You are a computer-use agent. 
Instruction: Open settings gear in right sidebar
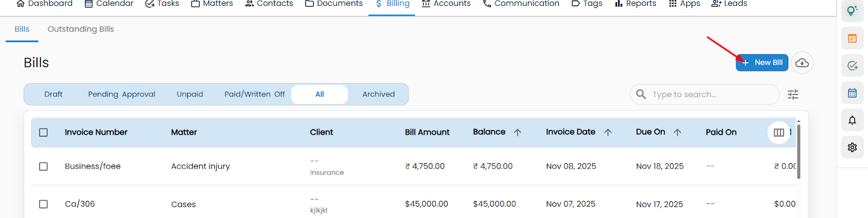click(852, 148)
